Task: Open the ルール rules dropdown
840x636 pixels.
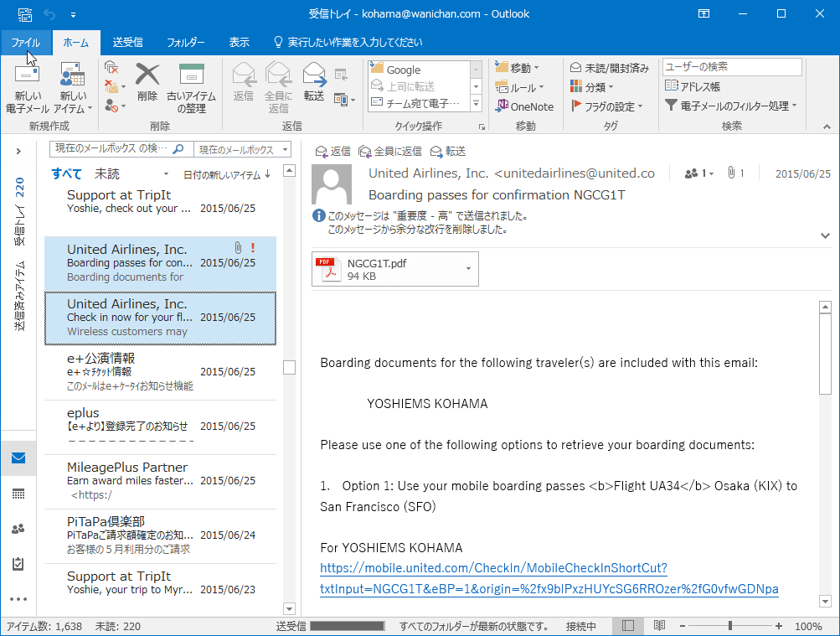Action: (x=518, y=87)
